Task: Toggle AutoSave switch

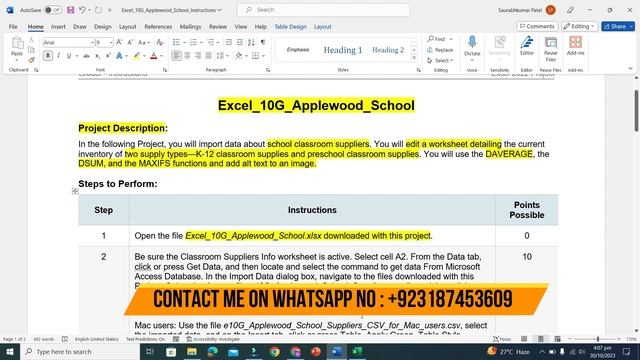Action: [52, 10]
